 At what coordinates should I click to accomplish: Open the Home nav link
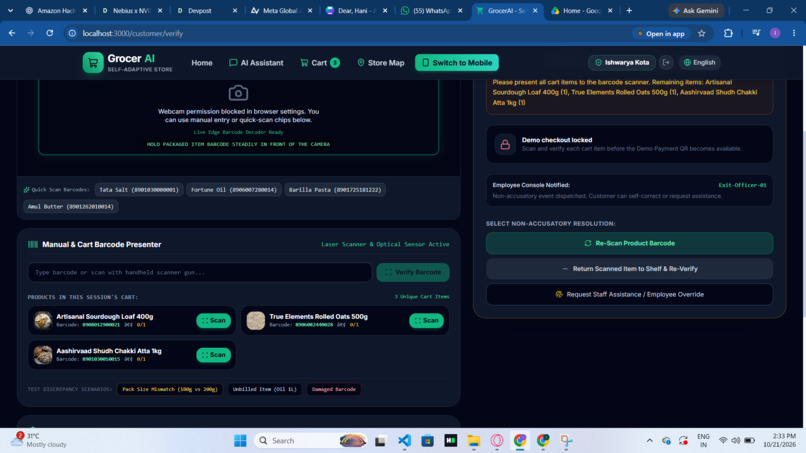point(202,63)
